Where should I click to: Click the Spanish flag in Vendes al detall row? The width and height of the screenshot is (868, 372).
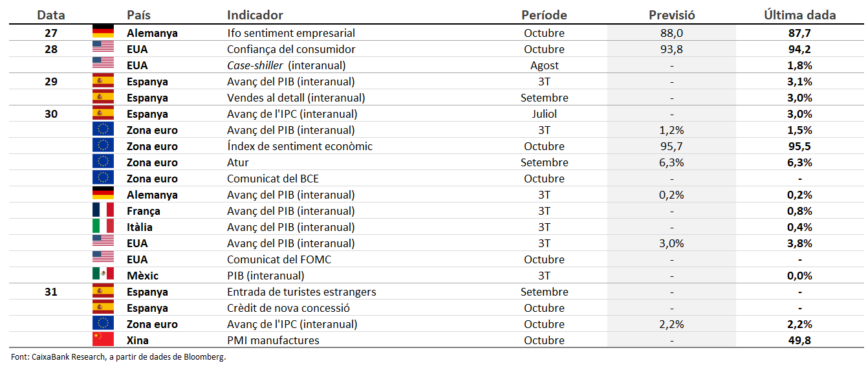click(103, 98)
